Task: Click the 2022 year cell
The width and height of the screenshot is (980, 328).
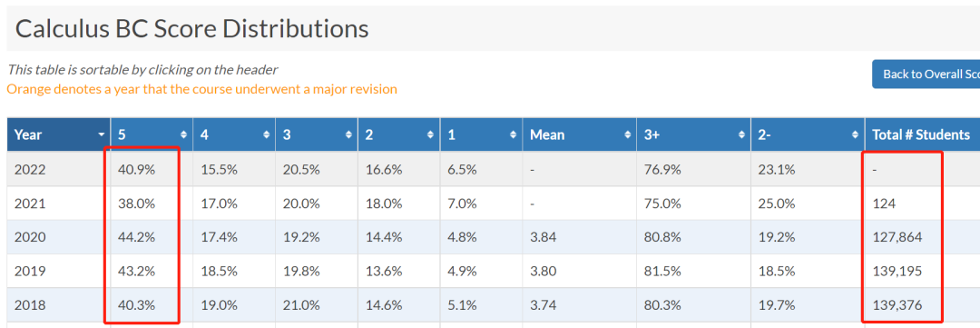Action: (x=59, y=169)
